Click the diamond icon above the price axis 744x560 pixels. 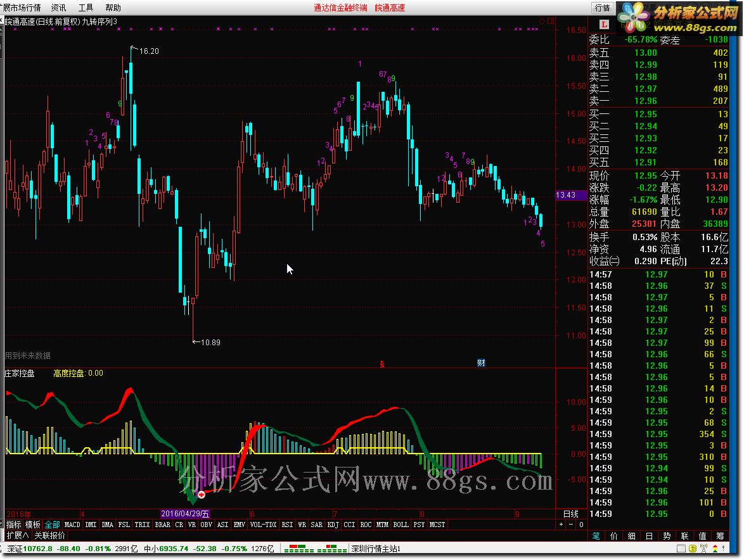coord(542,21)
